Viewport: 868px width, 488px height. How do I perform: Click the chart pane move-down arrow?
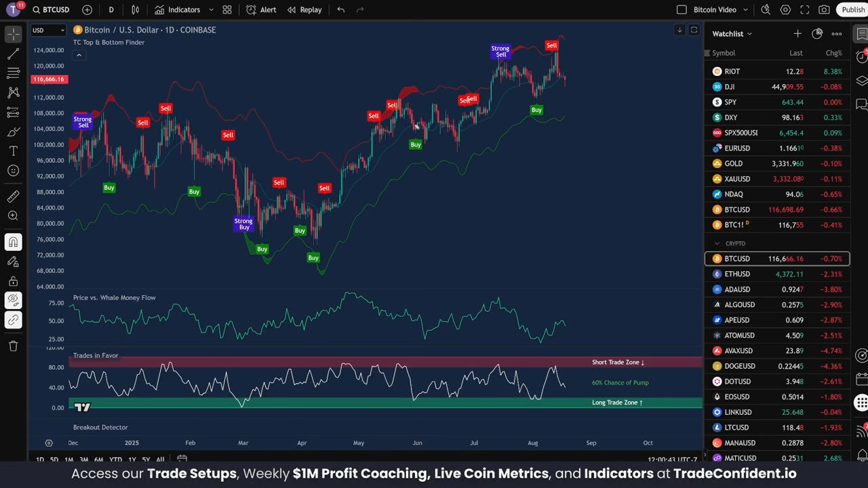(x=679, y=30)
